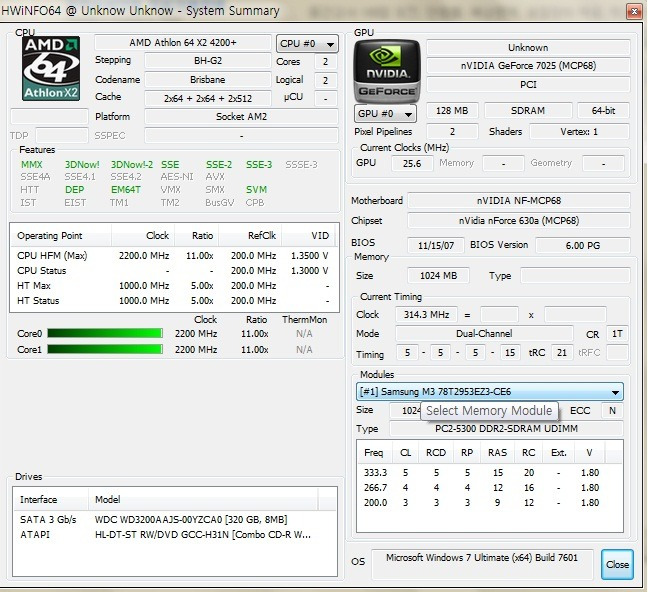The image size is (648, 592).
Task: Close the HWiNFO64 window with X
Action: (x=634, y=12)
